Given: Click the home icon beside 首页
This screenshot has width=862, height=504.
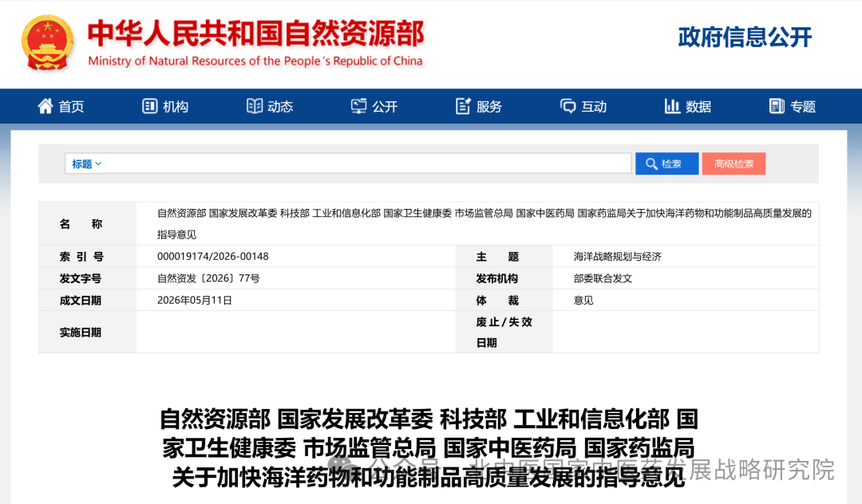Looking at the screenshot, I should point(45,106).
